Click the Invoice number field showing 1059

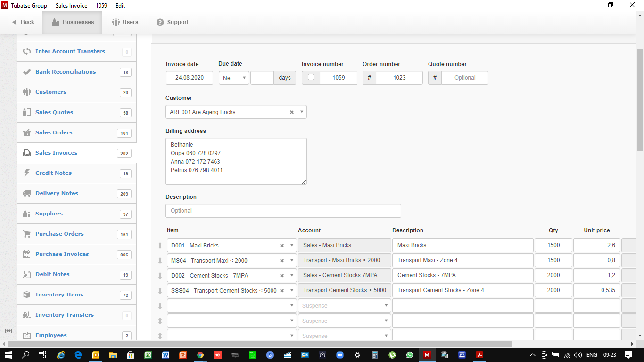(x=339, y=78)
